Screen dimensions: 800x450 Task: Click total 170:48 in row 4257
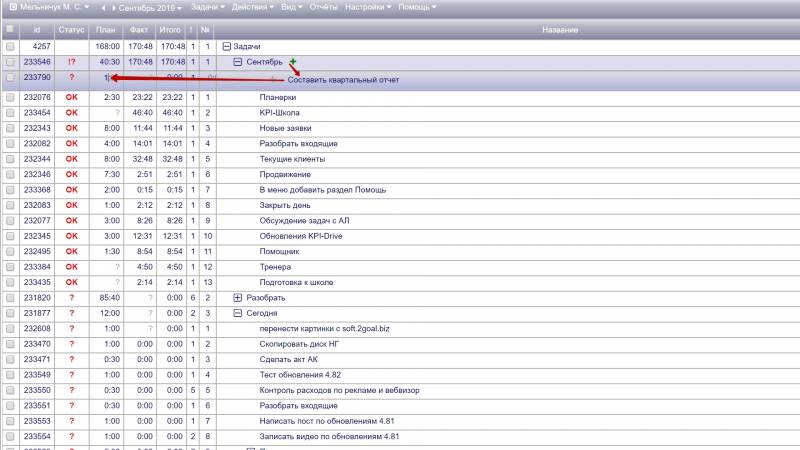[x=173, y=46]
